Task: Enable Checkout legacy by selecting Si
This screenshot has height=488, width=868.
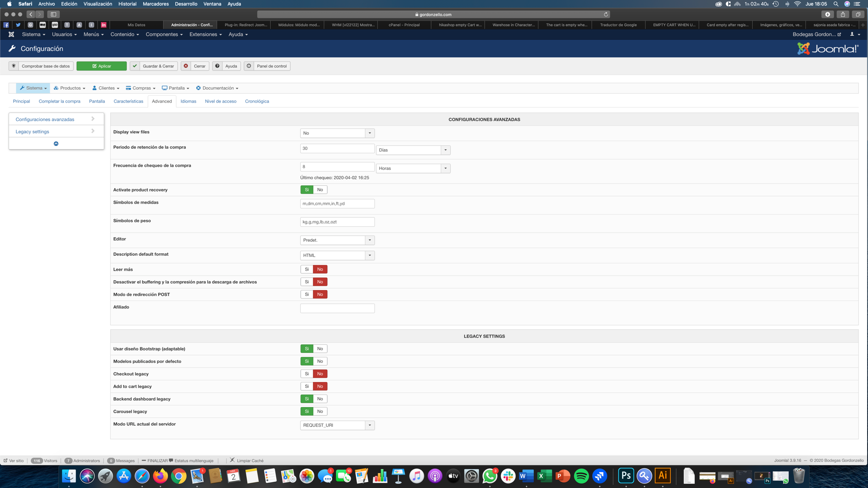Action: (307, 374)
